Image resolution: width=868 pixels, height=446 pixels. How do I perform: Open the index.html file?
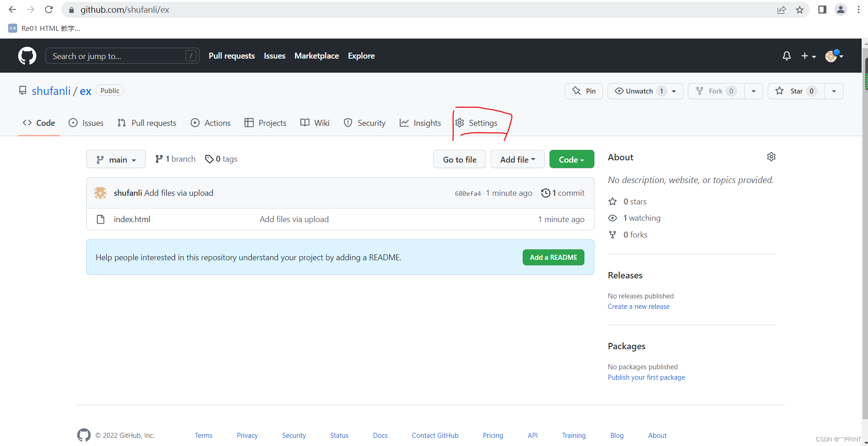[132, 219]
